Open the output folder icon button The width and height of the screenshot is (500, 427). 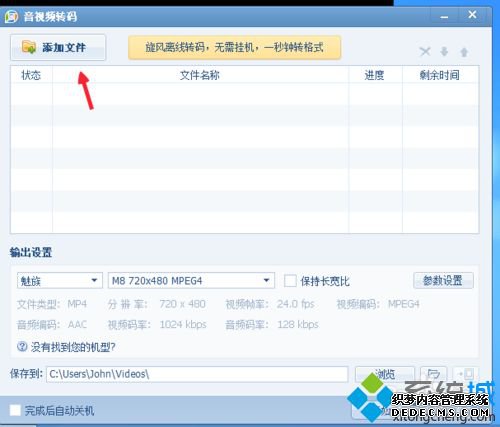coord(433,374)
